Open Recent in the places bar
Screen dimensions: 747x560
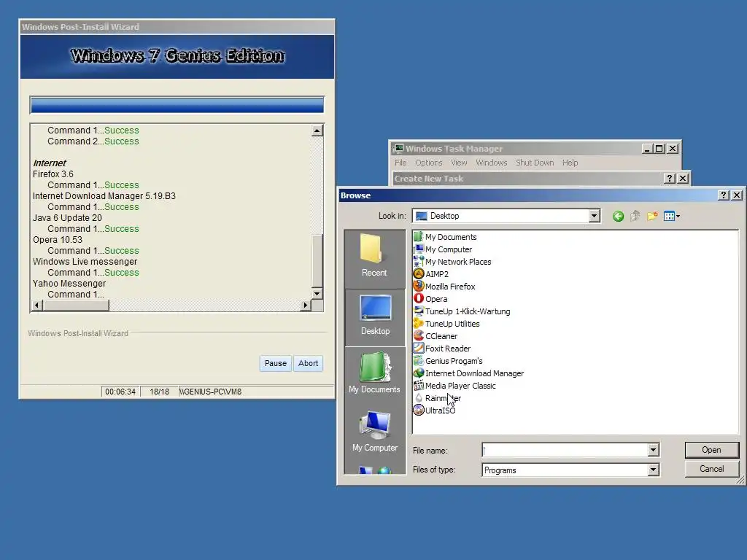[x=374, y=259]
